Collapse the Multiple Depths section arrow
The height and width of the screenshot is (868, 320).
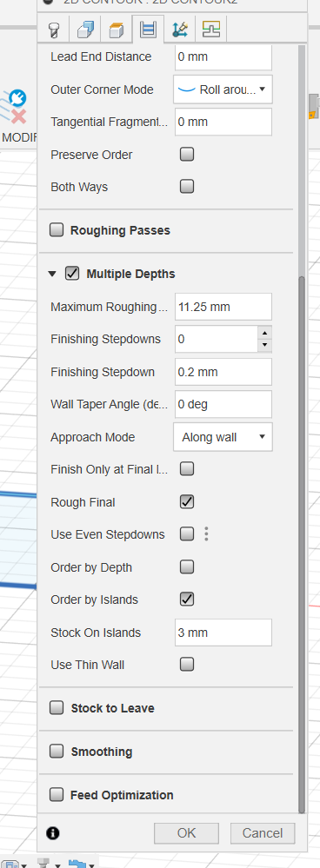pos(52,274)
